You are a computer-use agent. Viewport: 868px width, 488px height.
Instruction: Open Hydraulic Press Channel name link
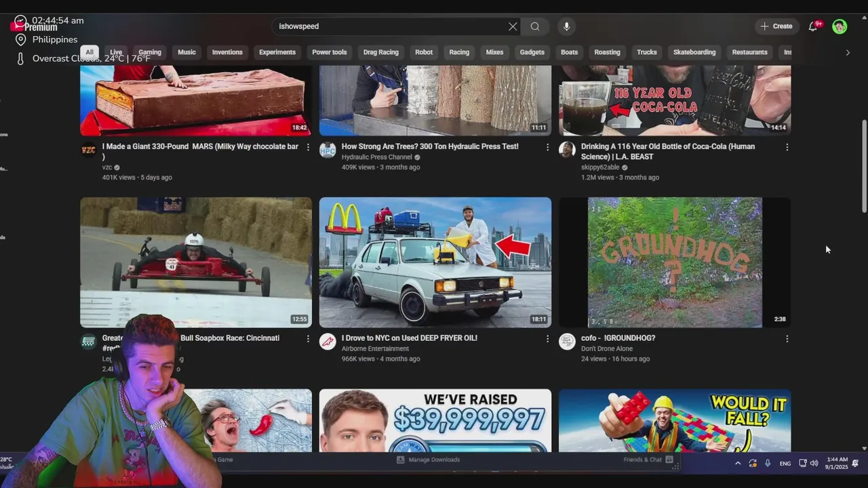click(376, 157)
